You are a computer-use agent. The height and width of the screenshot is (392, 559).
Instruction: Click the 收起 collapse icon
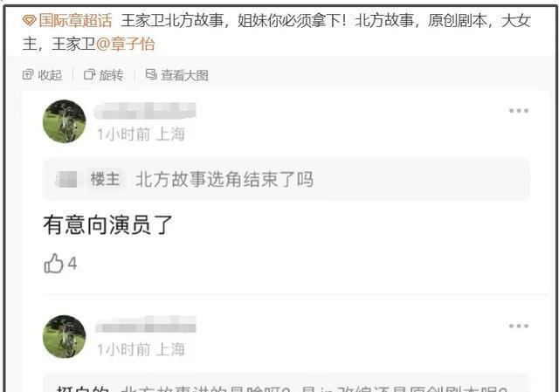pyautogui.click(x=28, y=75)
